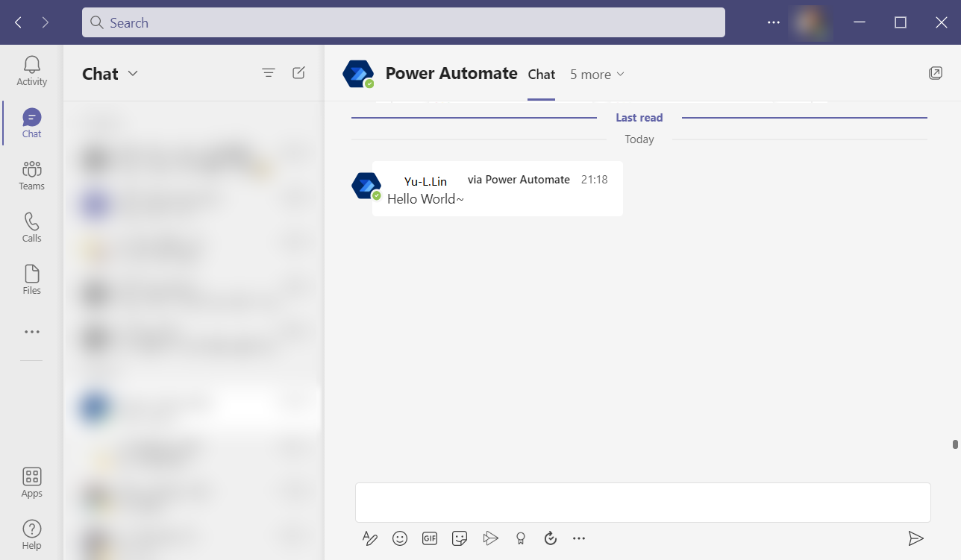Open the blurred profile avatar menu
The width and height of the screenshot is (961, 560).
(812, 22)
